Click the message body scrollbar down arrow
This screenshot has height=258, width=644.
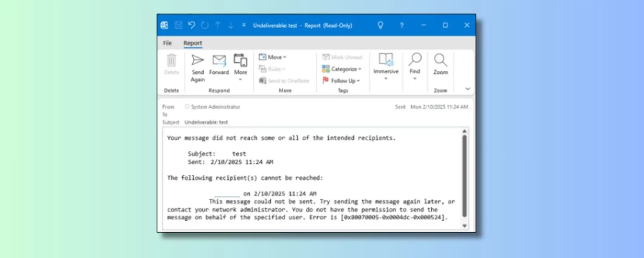464,226
